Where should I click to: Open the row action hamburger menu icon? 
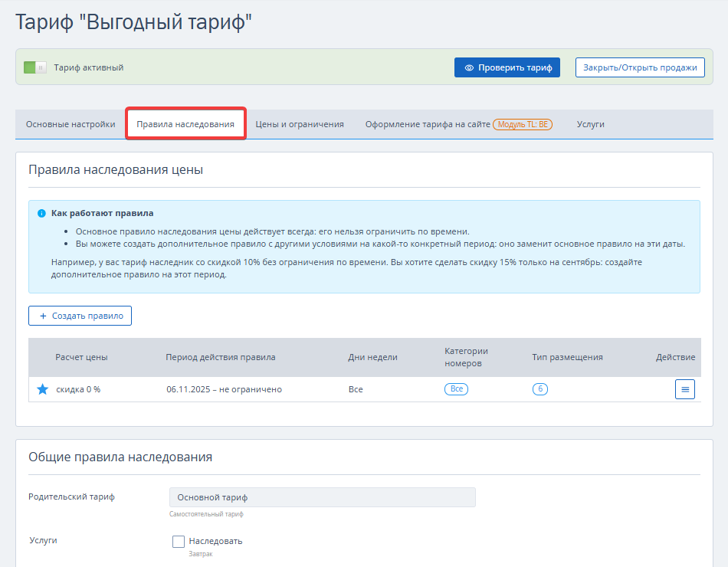point(684,389)
